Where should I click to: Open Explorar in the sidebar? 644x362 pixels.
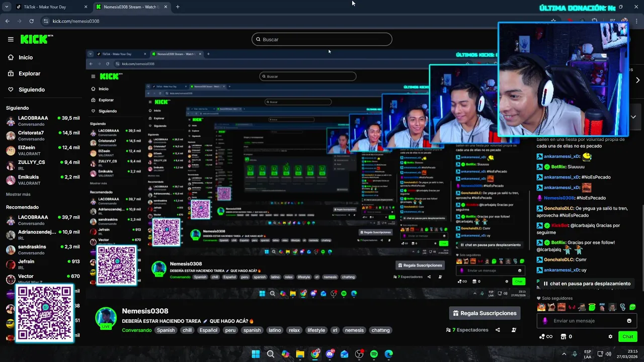pos(29,73)
